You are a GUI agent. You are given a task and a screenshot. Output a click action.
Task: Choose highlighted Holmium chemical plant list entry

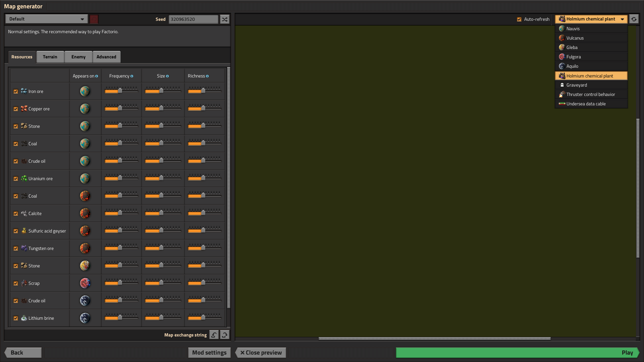(x=591, y=76)
